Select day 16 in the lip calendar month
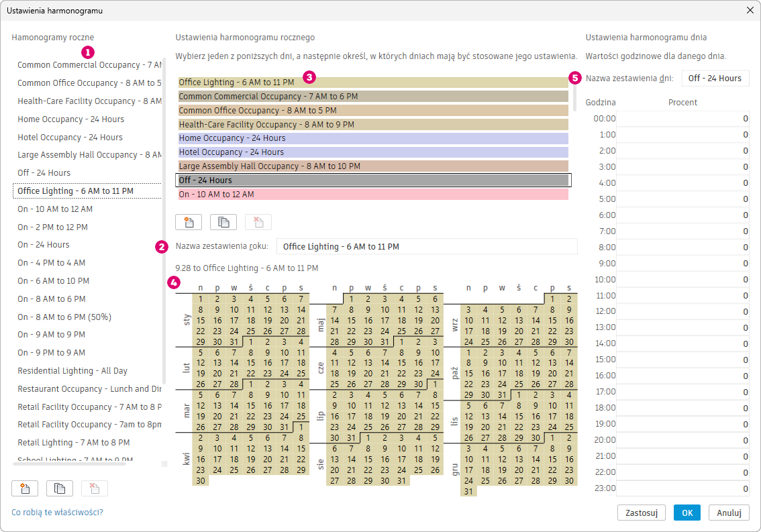Viewport: 761px width, 532px height. click(335, 417)
